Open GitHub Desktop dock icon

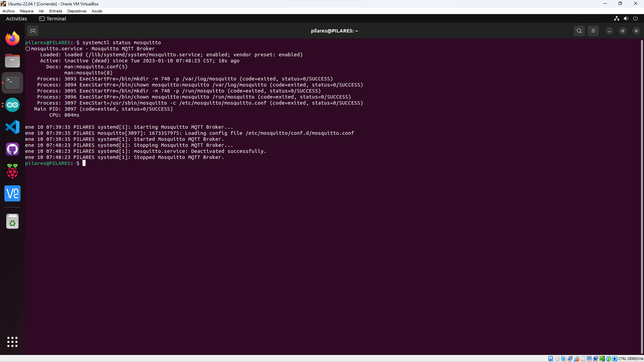(x=12, y=149)
